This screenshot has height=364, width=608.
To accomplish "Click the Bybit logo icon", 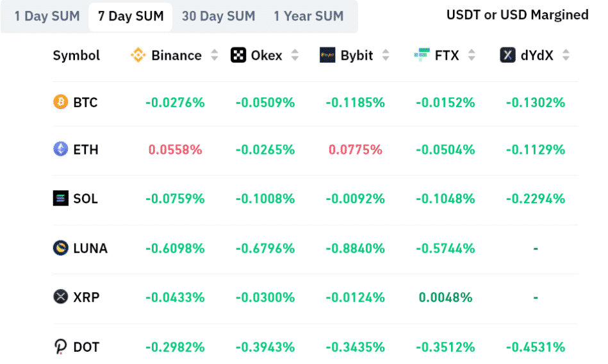I will tap(327, 56).
